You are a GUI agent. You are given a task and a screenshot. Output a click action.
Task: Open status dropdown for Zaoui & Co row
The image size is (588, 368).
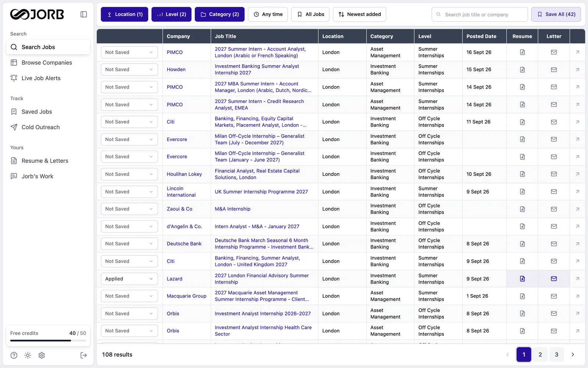pyautogui.click(x=129, y=209)
